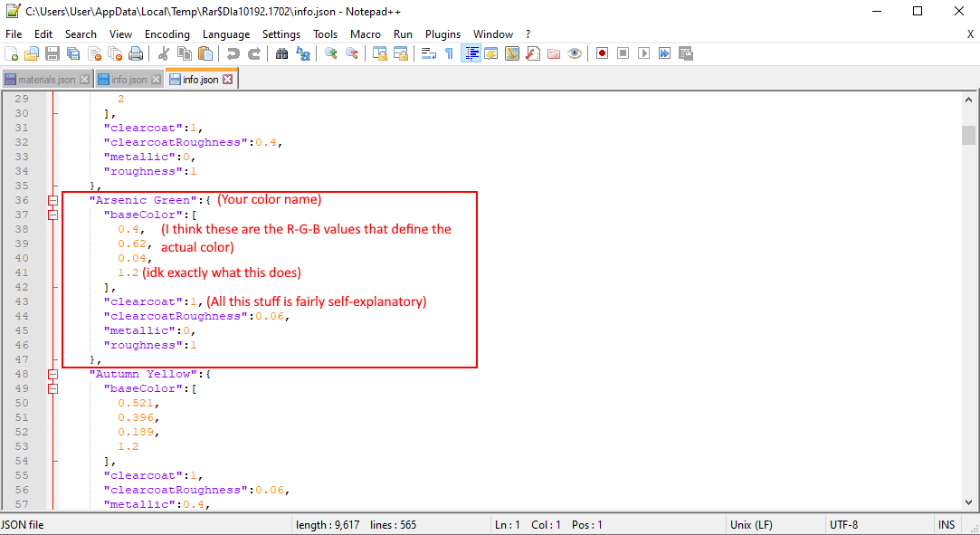
Task: Collapse the "Arsenic Green" fold marker
Action: pos(53,201)
